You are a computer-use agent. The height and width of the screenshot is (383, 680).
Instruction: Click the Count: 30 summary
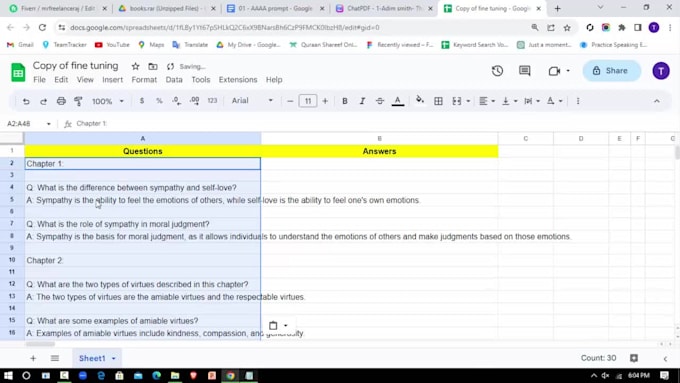coord(598,358)
